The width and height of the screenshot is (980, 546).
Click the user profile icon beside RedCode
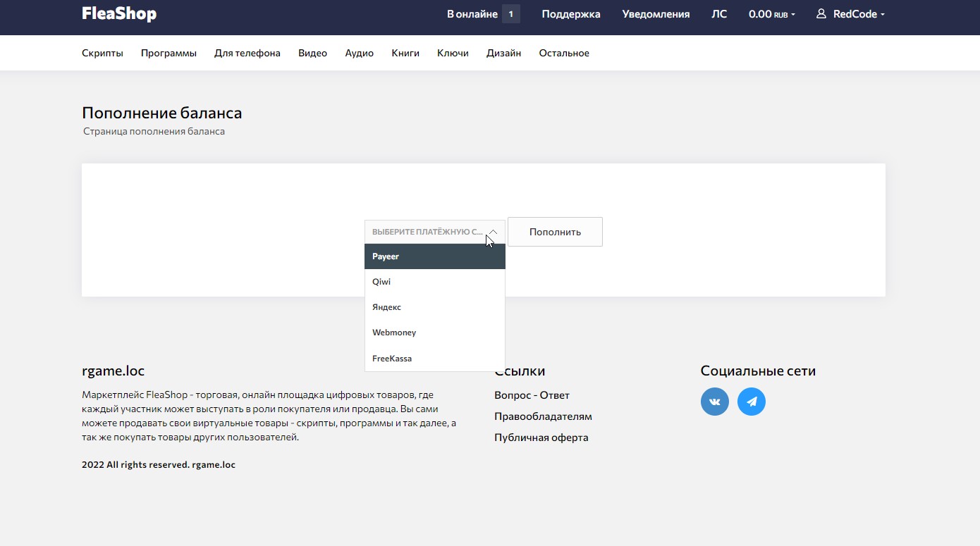[x=821, y=14]
